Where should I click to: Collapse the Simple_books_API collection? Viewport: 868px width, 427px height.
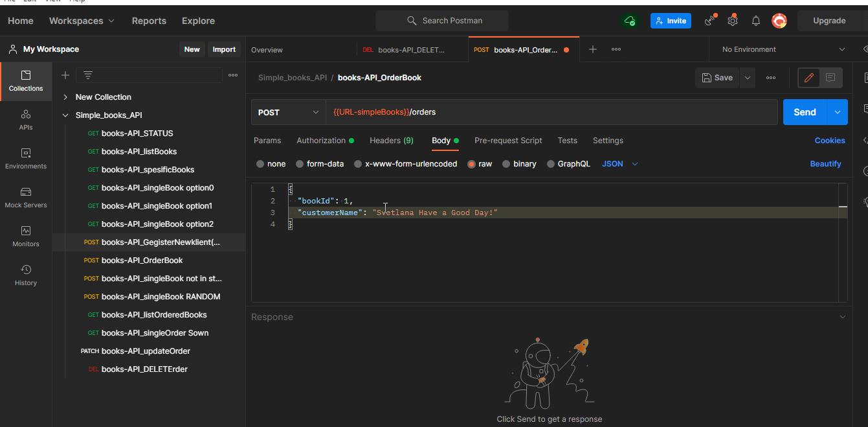click(x=65, y=115)
